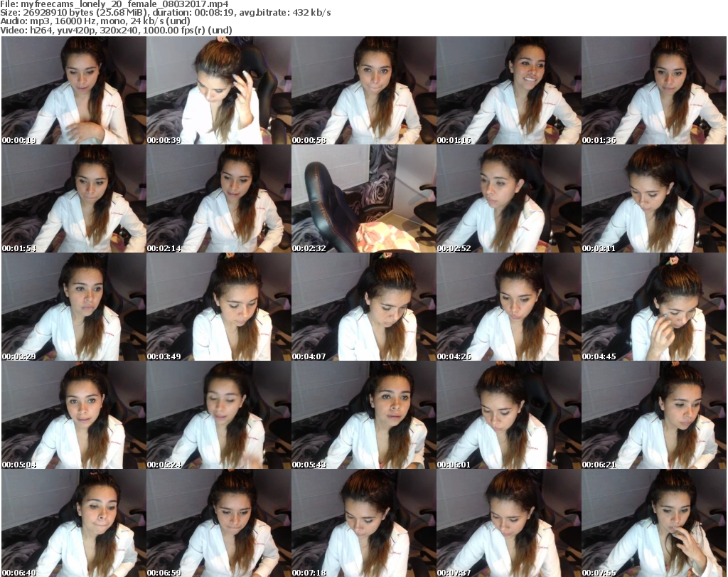Viewport: 728px width, 577px height.
Task: Select the frame marked 00:06:01
Action: (509, 415)
